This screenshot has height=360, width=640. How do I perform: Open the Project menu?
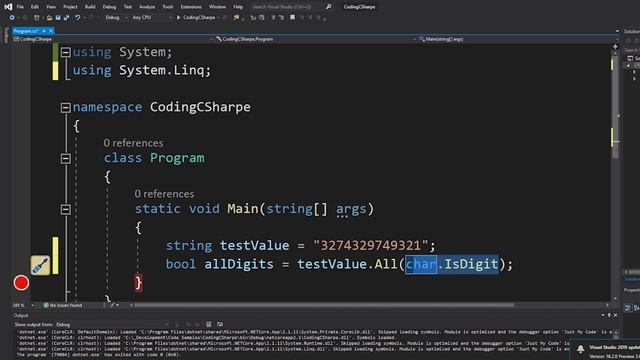tap(70, 7)
